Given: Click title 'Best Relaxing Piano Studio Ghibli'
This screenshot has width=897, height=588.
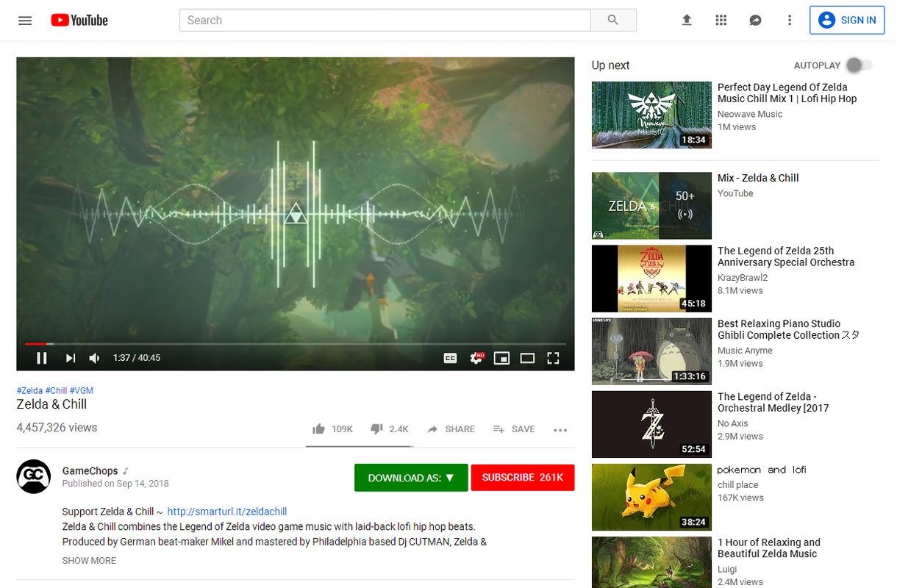Looking at the screenshot, I should point(788,329).
